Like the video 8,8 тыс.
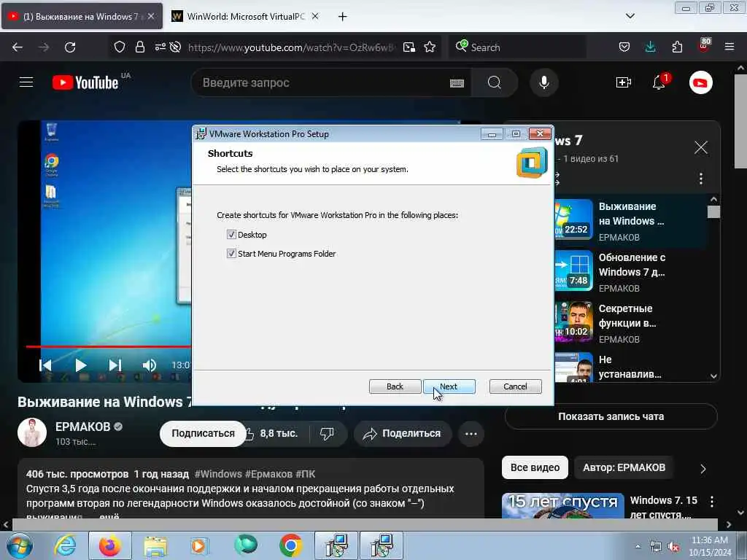The height and width of the screenshot is (560, 747). [x=273, y=433]
